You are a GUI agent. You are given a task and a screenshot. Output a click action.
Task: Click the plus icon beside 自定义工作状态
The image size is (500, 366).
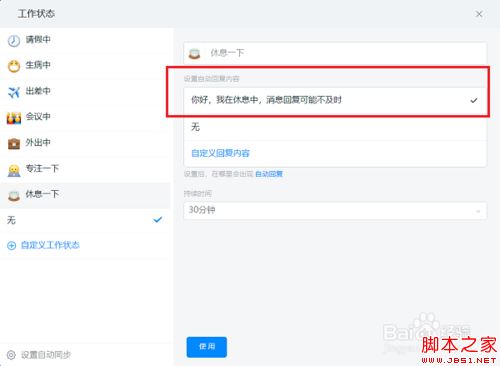11,246
